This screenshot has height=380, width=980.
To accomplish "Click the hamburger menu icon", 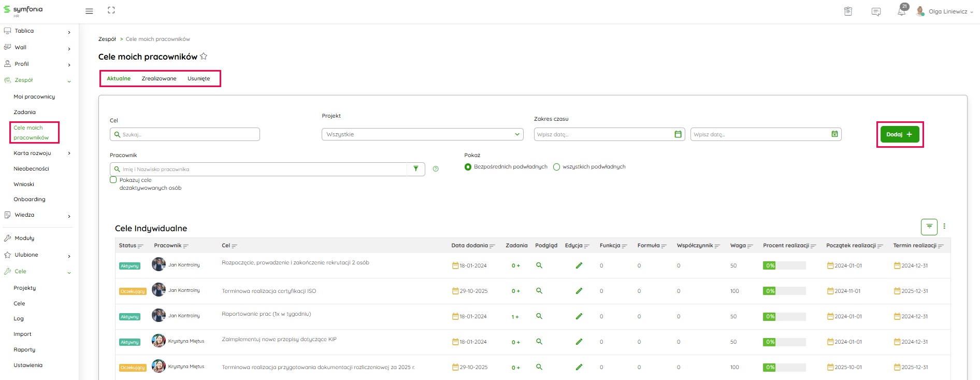I will coord(89,11).
